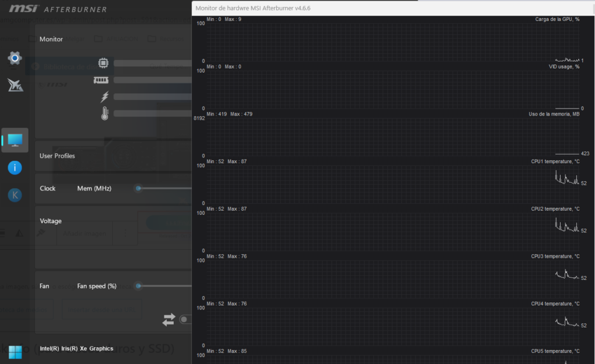Screen dimensions: 595x364
Task: Toggle the switch beside the sync arrows
Action: pyautogui.click(x=186, y=319)
